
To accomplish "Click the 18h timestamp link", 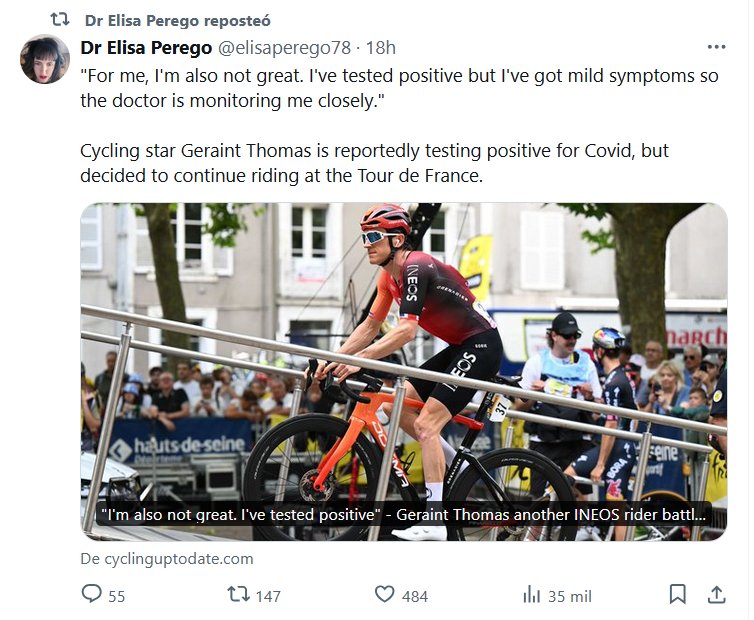I will click(381, 47).
